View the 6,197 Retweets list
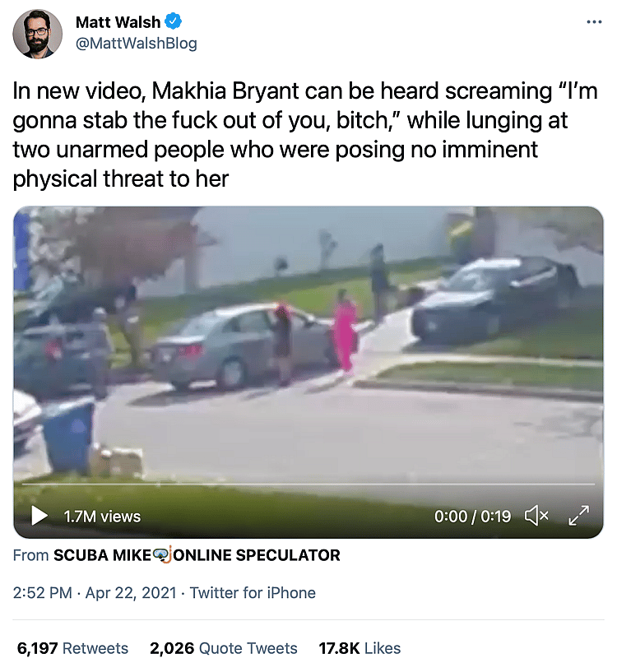617x672 pixels. (x=72, y=648)
